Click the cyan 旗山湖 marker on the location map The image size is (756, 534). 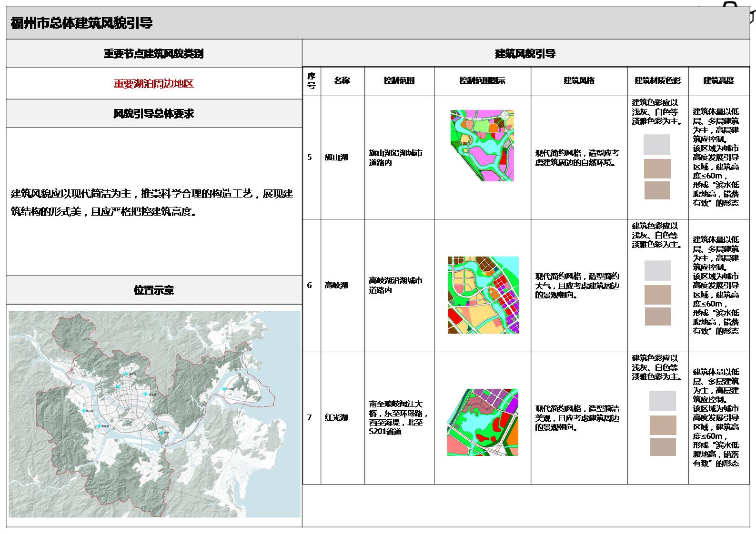[84, 410]
